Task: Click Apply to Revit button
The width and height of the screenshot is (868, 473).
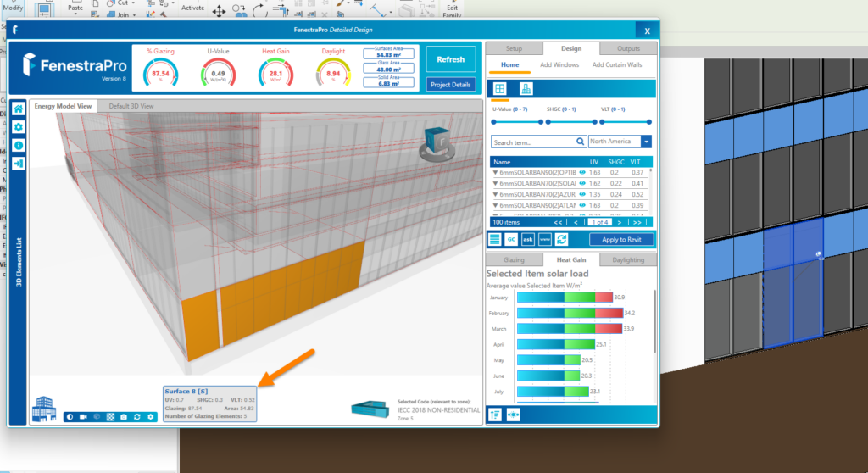Action: coord(621,239)
